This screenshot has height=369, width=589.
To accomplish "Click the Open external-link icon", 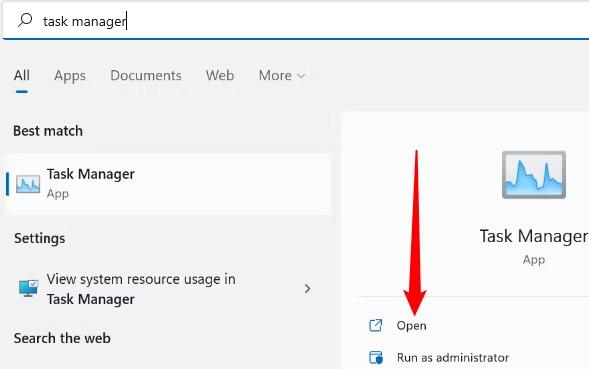I will [x=376, y=325].
